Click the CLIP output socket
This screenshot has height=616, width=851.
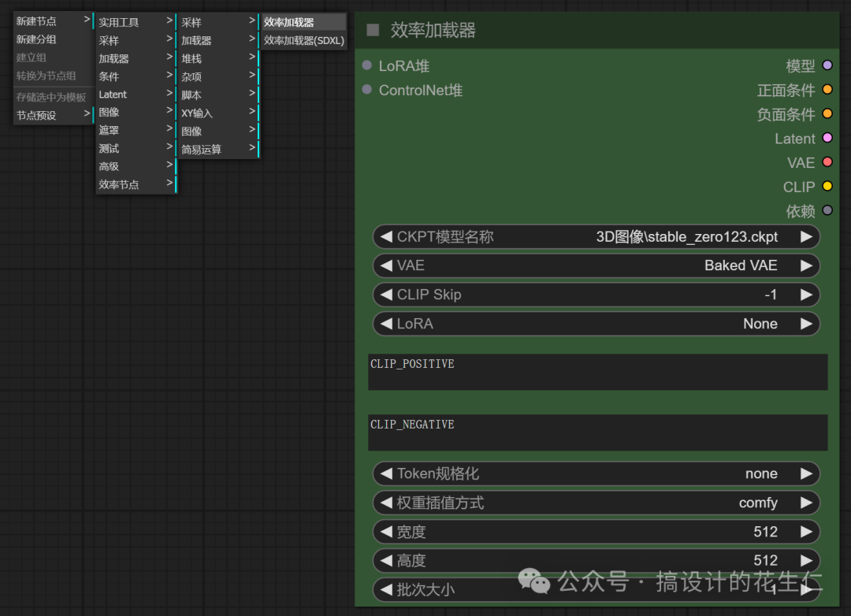coord(827,186)
